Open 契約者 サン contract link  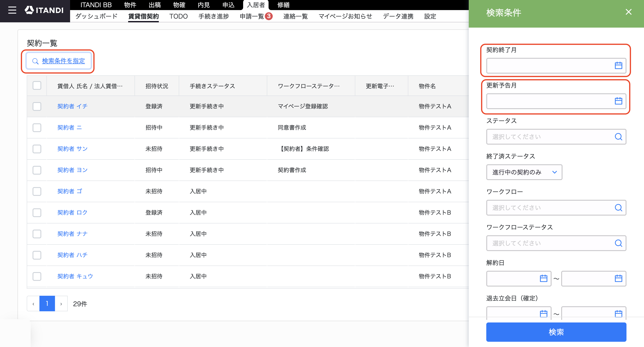(72, 149)
